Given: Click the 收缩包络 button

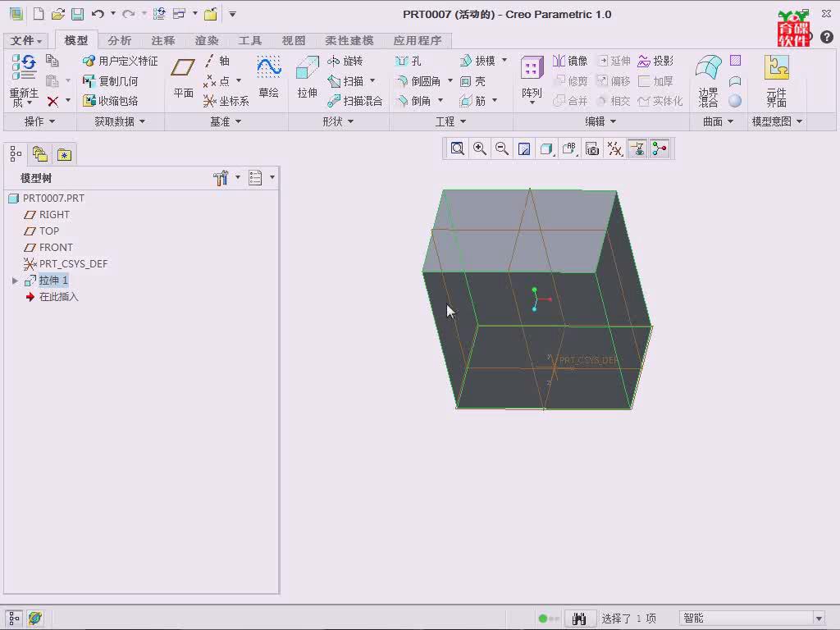Looking at the screenshot, I should point(111,101).
